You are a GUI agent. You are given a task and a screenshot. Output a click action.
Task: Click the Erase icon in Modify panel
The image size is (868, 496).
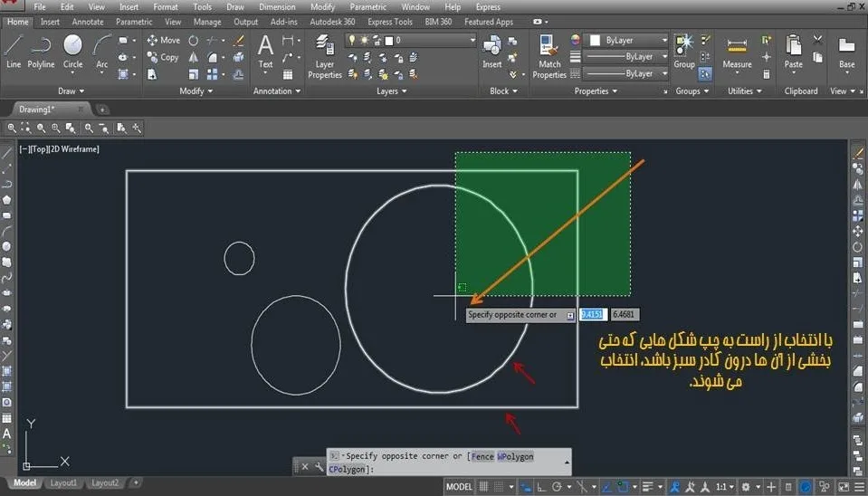tap(239, 41)
